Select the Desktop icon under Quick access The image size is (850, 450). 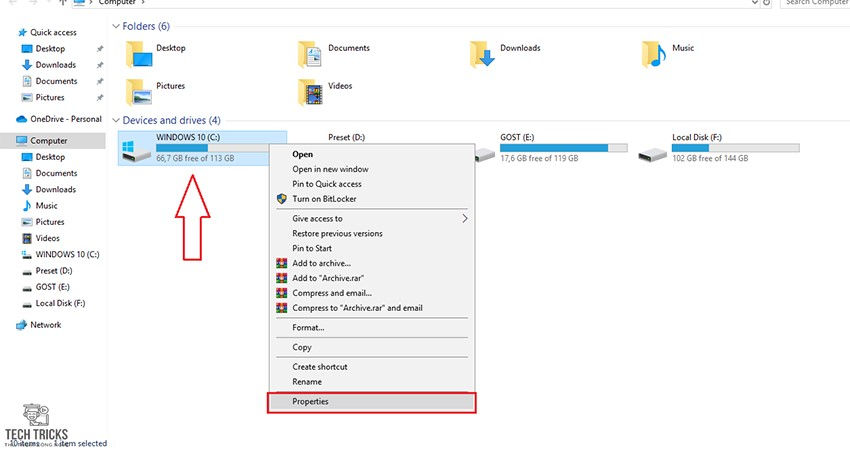[x=27, y=49]
